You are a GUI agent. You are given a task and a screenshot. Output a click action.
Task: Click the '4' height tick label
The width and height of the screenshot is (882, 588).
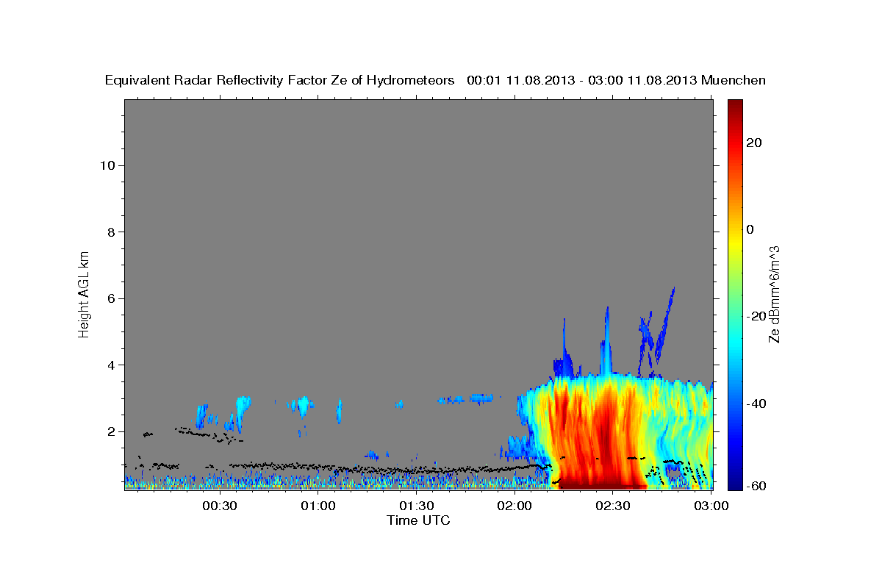(112, 365)
